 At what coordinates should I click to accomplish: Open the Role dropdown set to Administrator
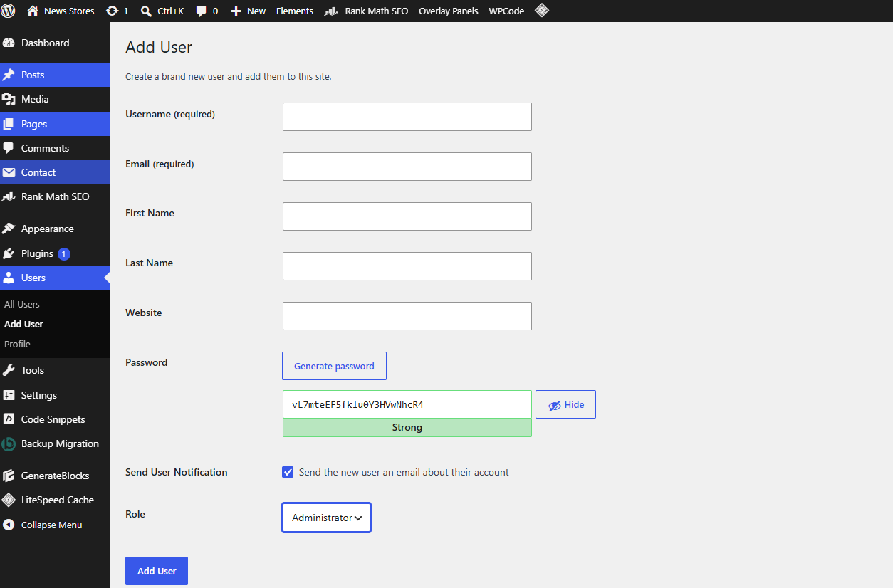326,518
